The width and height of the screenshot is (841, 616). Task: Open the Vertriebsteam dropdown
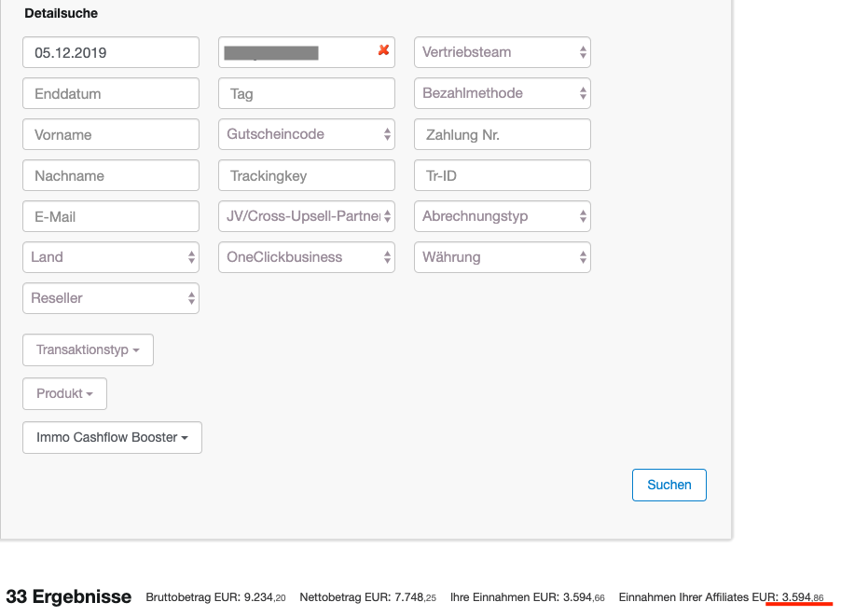pyautogui.click(x=502, y=52)
